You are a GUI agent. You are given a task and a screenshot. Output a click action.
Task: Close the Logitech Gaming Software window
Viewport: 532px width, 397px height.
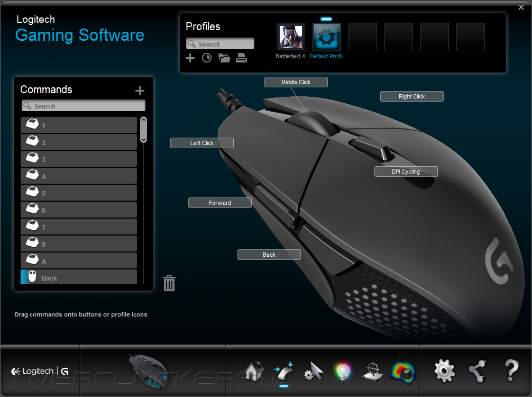[521, 7]
